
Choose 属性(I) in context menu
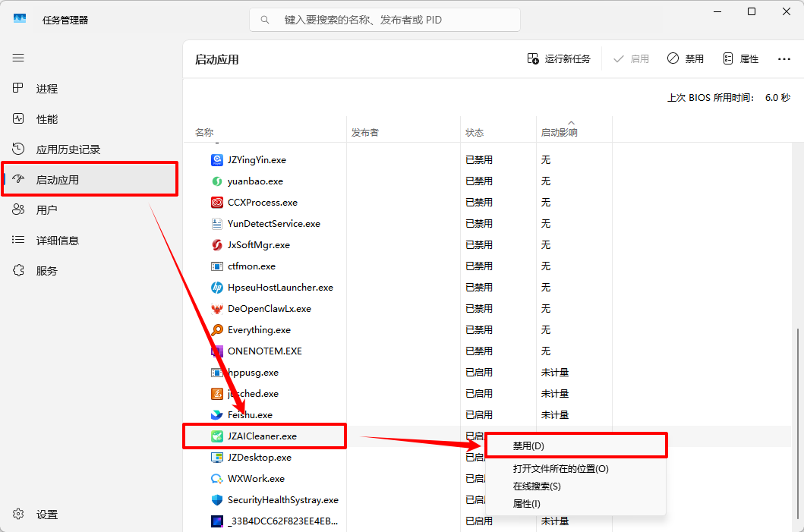click(x=575, y=504)
